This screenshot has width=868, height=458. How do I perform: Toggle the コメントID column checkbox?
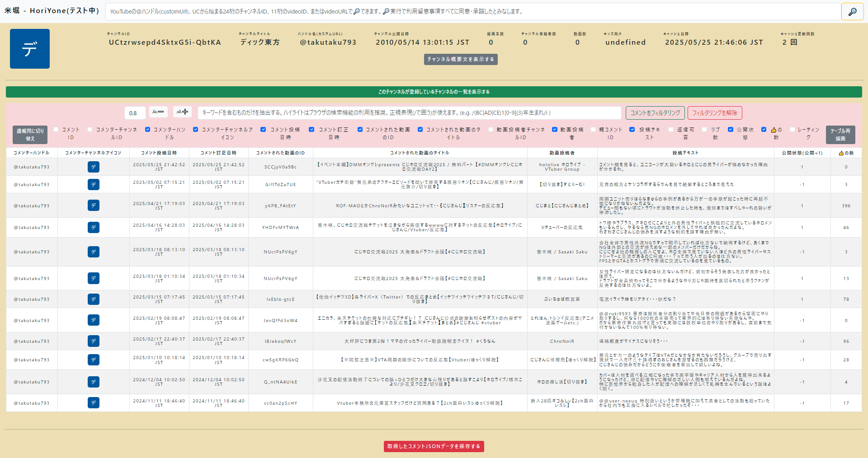click(56, 130)
